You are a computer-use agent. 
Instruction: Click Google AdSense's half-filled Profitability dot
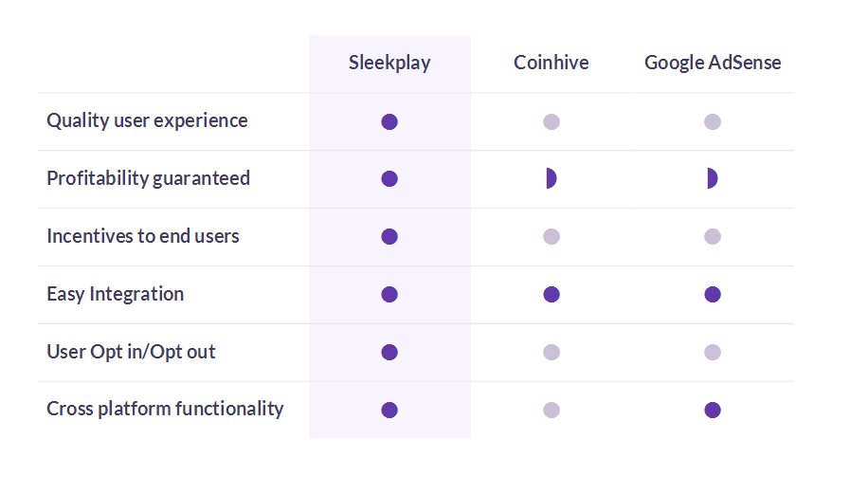tap(712, 179)
